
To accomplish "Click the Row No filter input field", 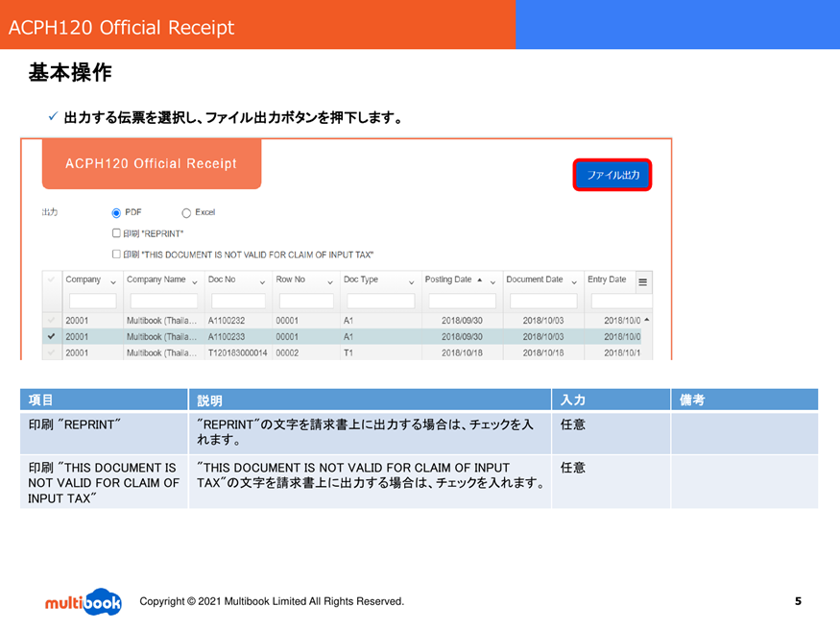I will pos(306,301).
